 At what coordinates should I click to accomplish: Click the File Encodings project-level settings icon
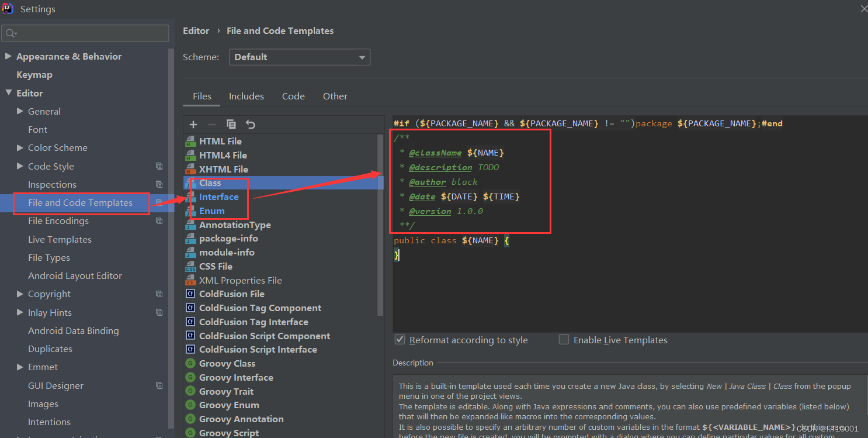pyautogui.click(x=159, y=221)
